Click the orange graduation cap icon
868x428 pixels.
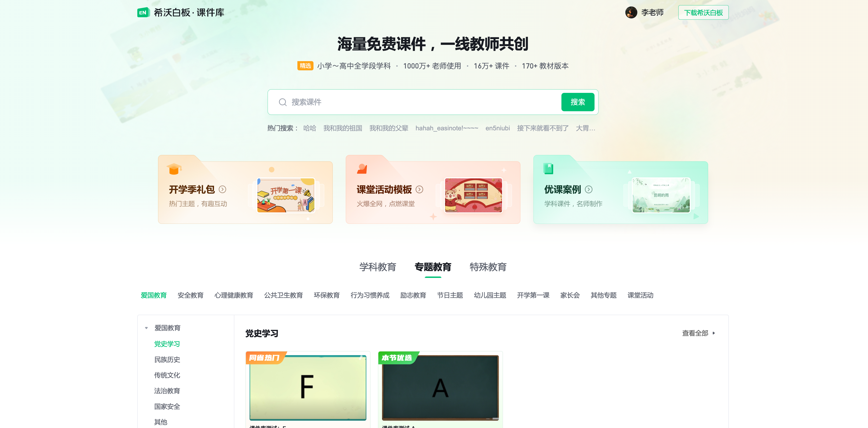tap(174, 169)
